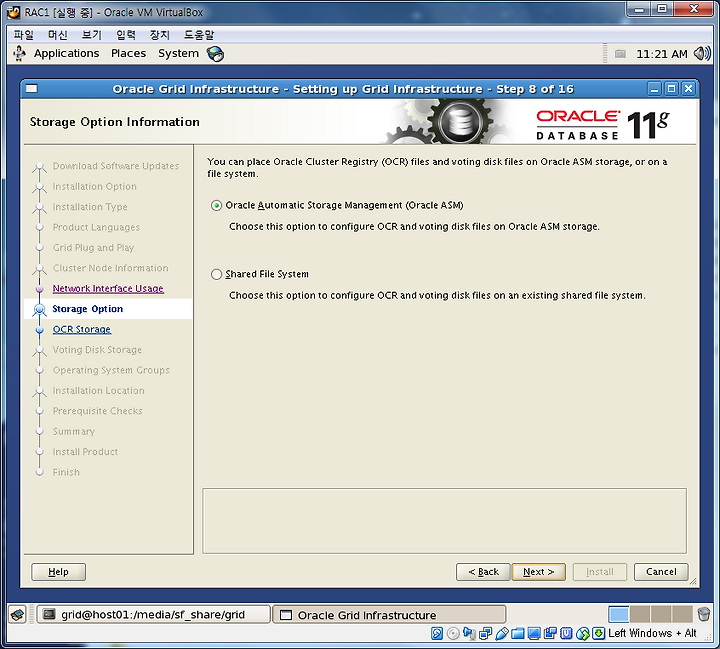Click the 'Download Software Updates' step text

click(x=116, y=166)
